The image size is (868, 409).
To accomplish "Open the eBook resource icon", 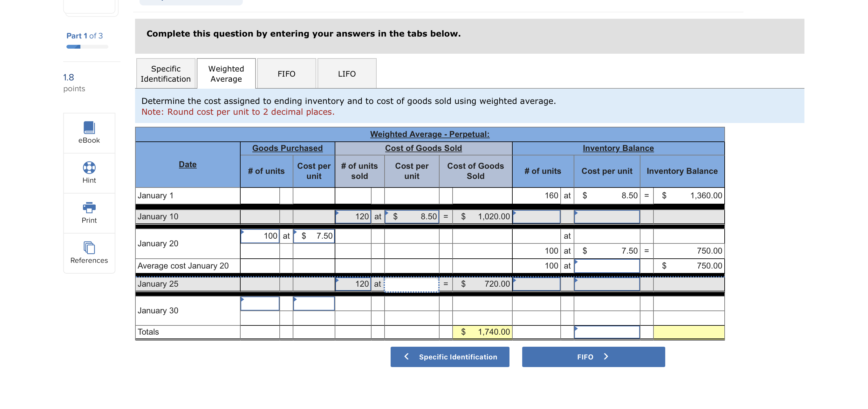I will (x=89, y=128).
